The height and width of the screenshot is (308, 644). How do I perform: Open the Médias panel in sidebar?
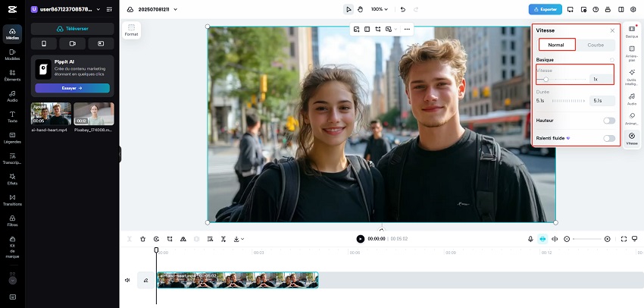(12, 33)
